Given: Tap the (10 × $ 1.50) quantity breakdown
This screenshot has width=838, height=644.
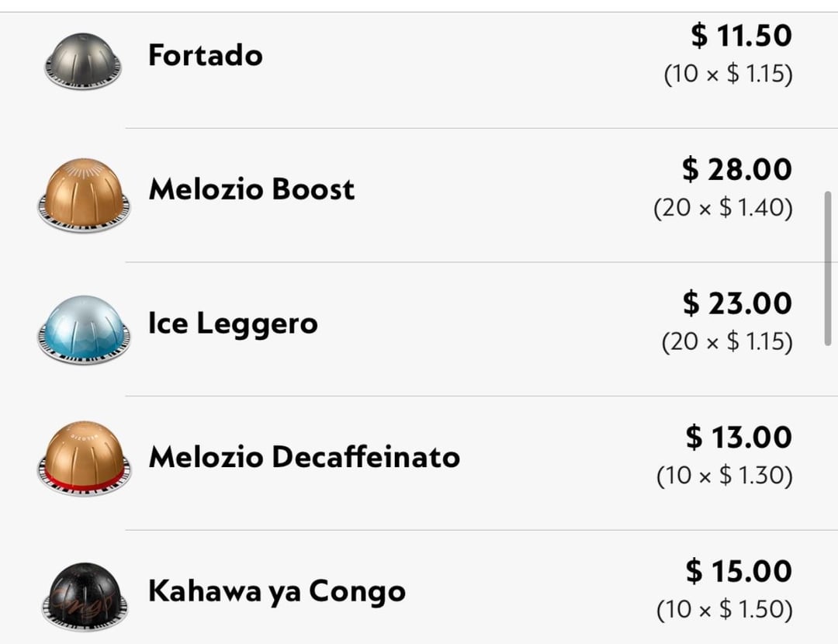Looking at the screenshot, I should 724,610.
